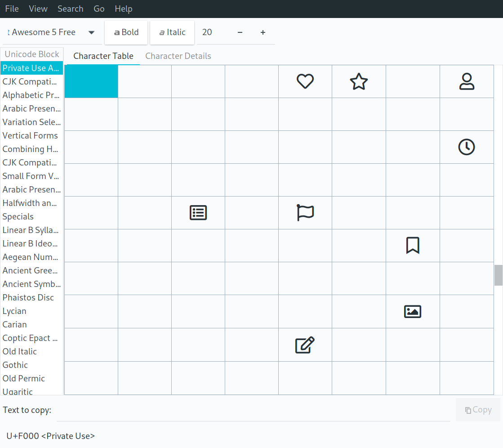Select the heart glyph in the table

(305, 81)
